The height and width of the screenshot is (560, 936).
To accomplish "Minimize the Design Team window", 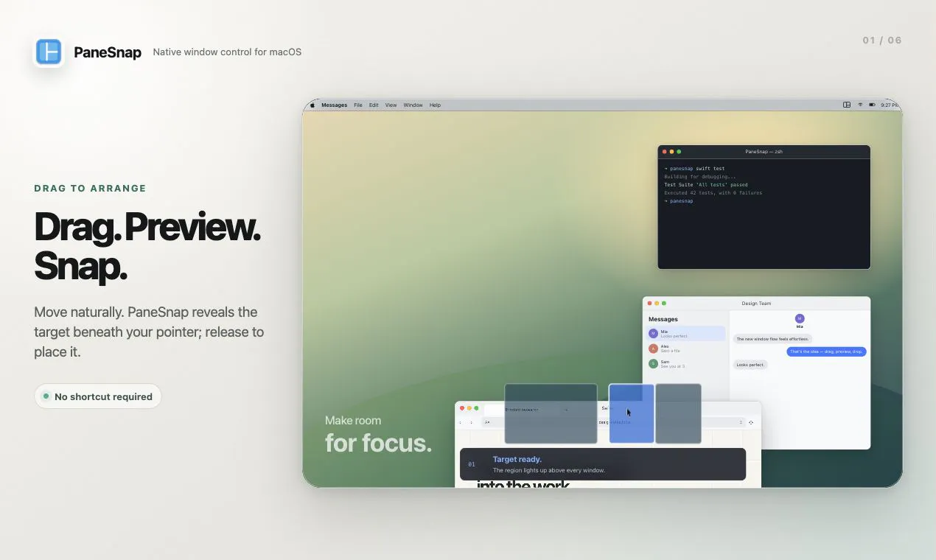I will coord(657,304).
